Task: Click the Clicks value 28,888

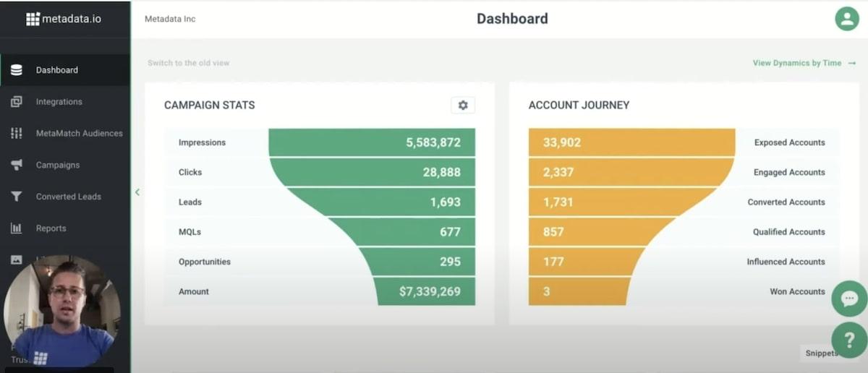Action: [442, 172]
